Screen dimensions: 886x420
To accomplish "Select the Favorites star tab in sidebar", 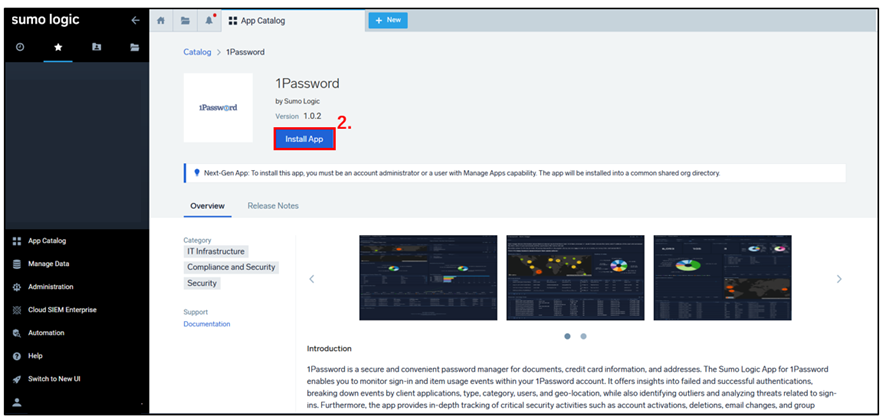I will tap(58, 47).
